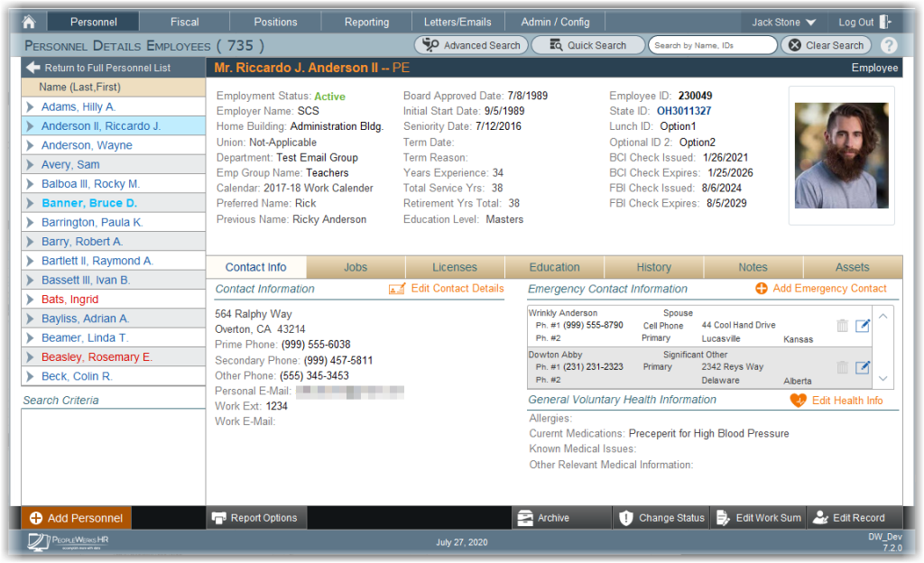Click the employee photo thumbnail
This screenshot has width=924, height=563.
841,155
